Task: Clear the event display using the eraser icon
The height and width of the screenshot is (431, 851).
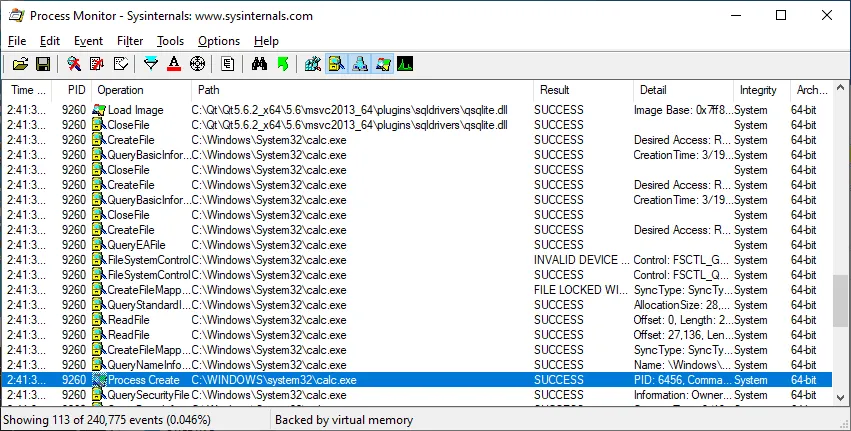Action: click(x=120, y=64)
